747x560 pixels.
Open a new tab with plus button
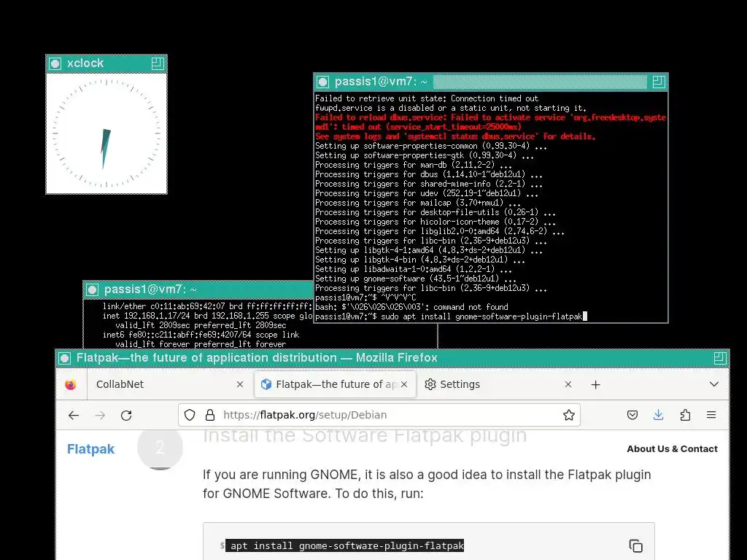[595, 385]
